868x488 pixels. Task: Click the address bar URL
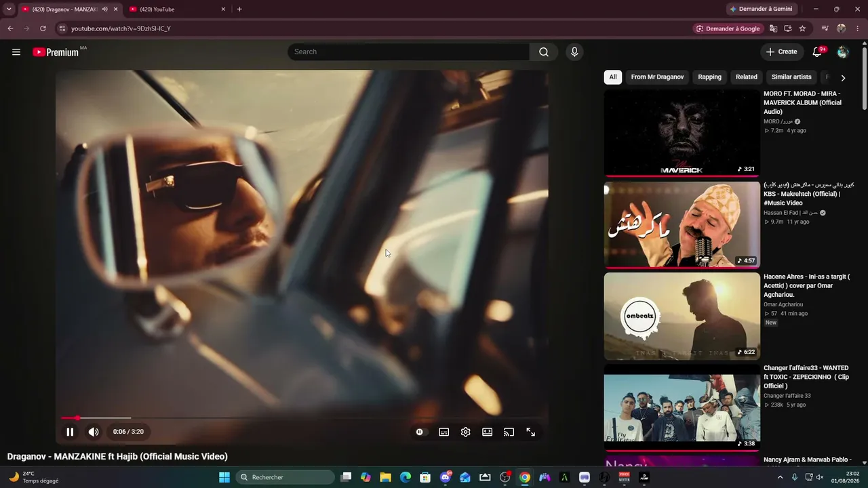[121, 28]
